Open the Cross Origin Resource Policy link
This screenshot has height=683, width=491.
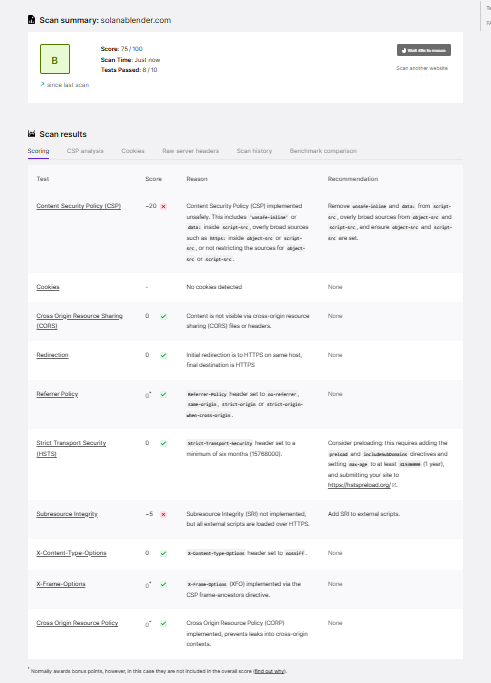click(x=77, y=623)
